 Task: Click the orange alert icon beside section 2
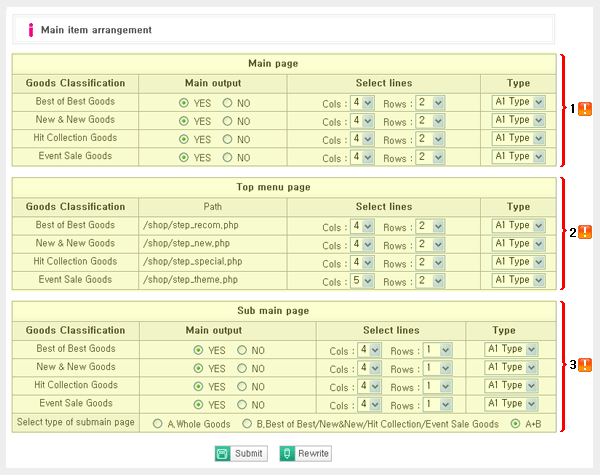point(585,232)
